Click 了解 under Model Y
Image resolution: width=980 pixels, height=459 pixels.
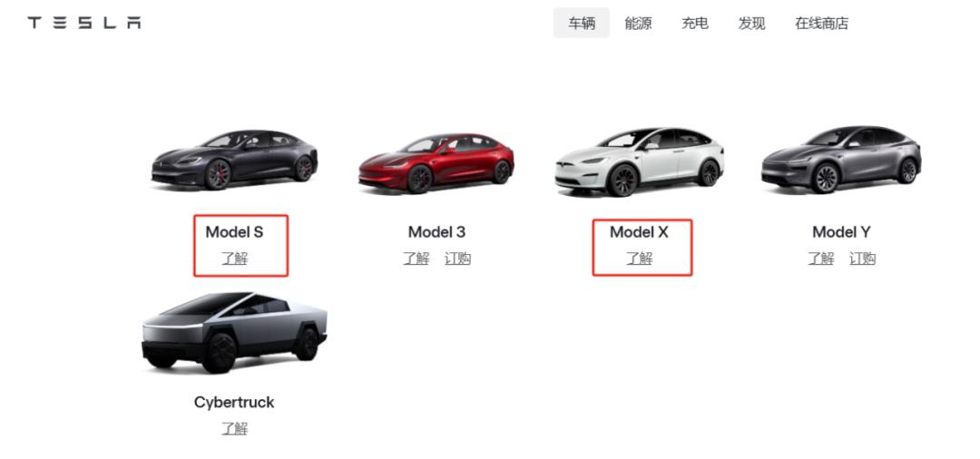[820, 258]
